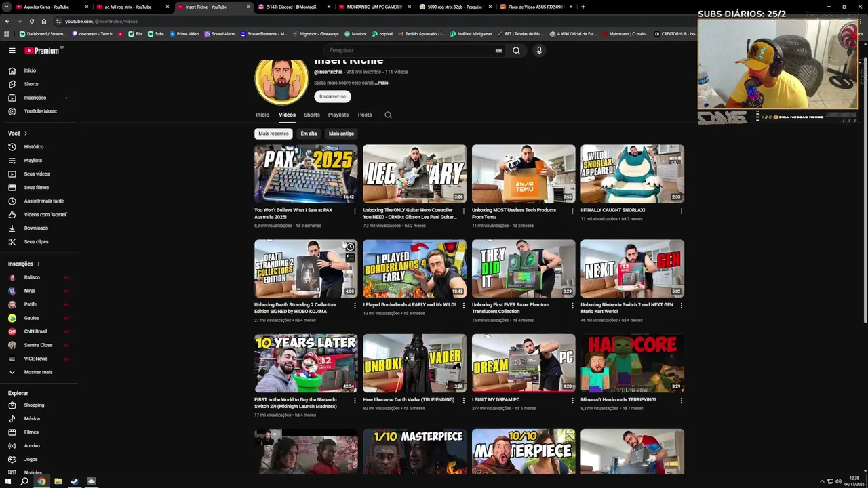Select the Vídeos channel tab

click(287, 115)
